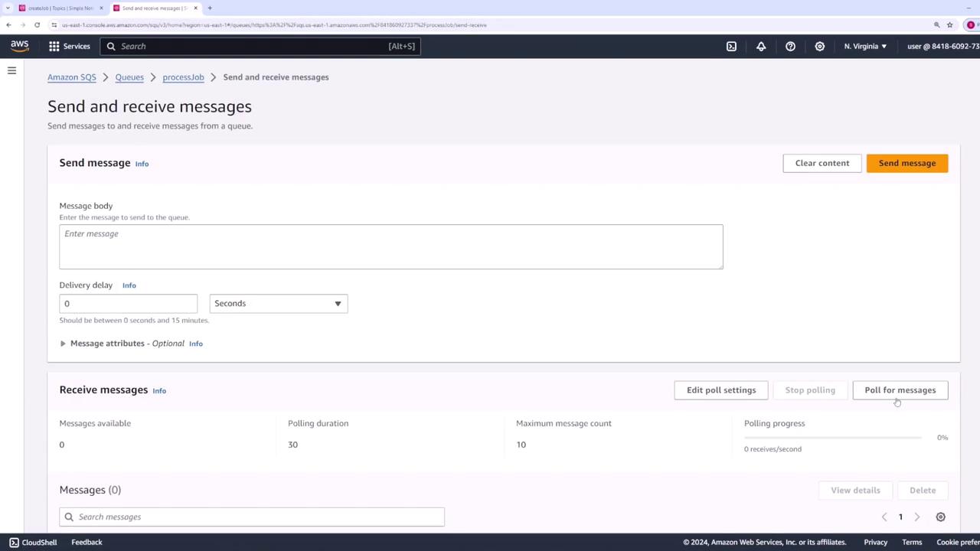
Task: Navigate to the Queues breadcrumb
Action: [x=129, y=77]
